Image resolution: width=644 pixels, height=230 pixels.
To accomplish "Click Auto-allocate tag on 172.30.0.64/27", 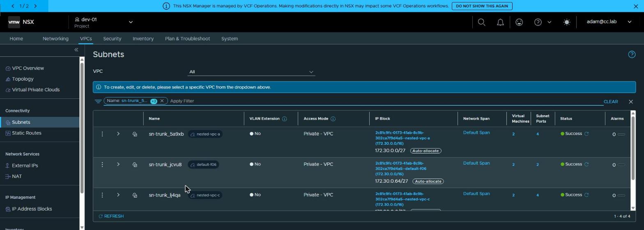I will pos(428,181).
